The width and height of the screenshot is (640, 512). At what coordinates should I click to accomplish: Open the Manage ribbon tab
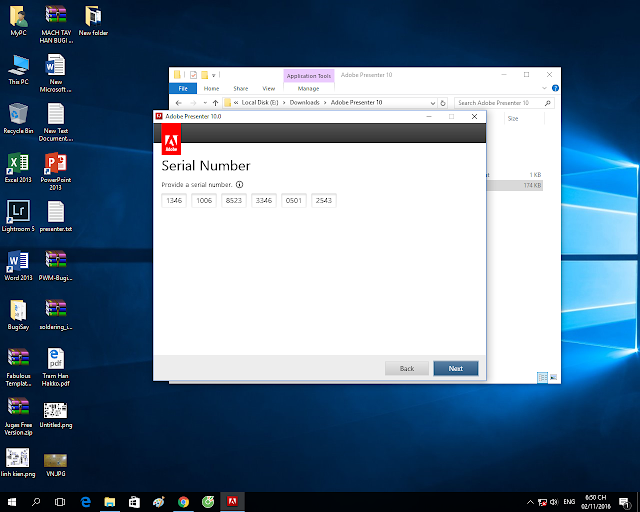click(x=309, y=88)
